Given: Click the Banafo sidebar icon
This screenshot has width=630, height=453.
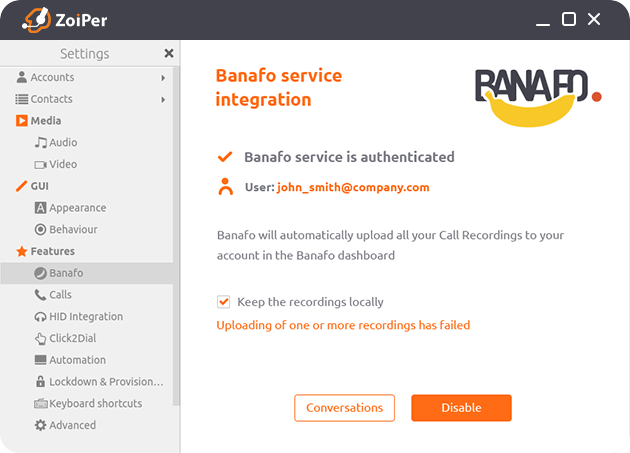Looking at the screenshot, I should click(40, 273).
